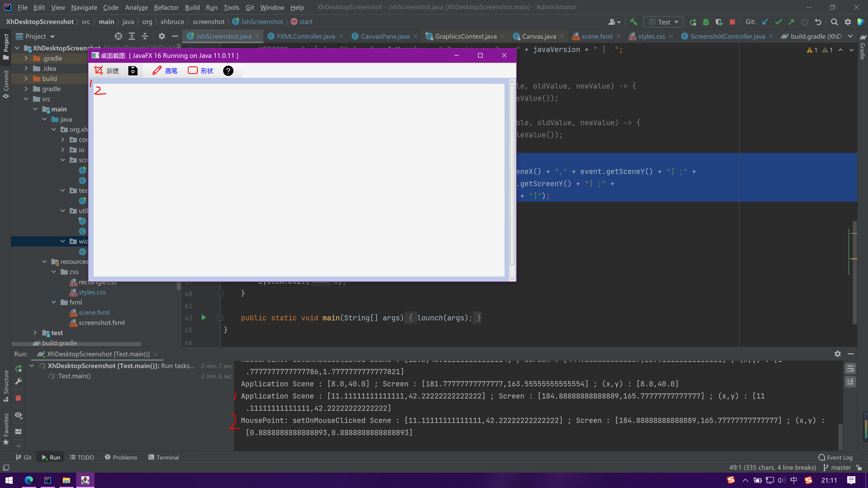Viewport: 868px width, 488px height.
Task: Click the Build hammer icon in toolbar
Action: pyautogui.click(x=633, y=22)
